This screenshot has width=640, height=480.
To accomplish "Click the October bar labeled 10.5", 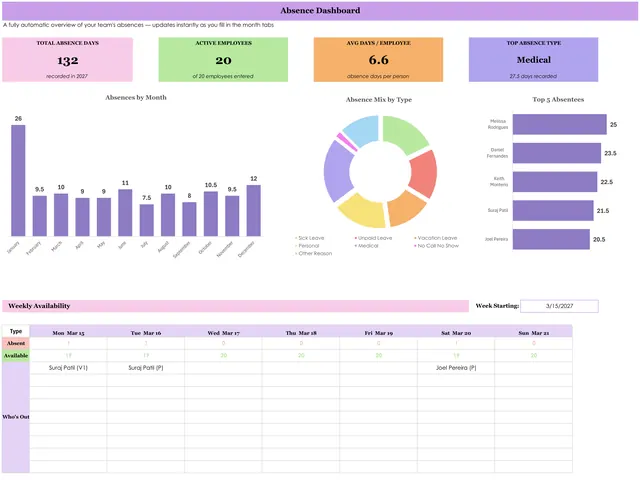I will point(211,214).
